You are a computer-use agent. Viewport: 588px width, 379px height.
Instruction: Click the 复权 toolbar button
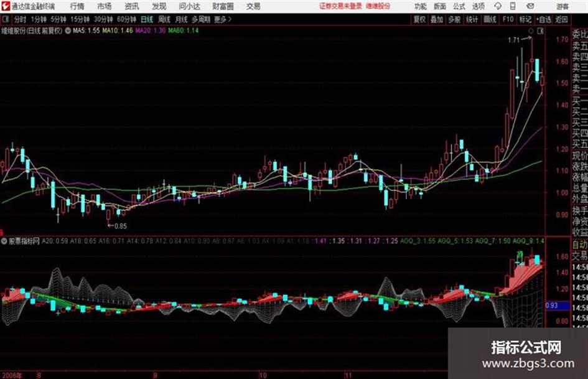419,19
